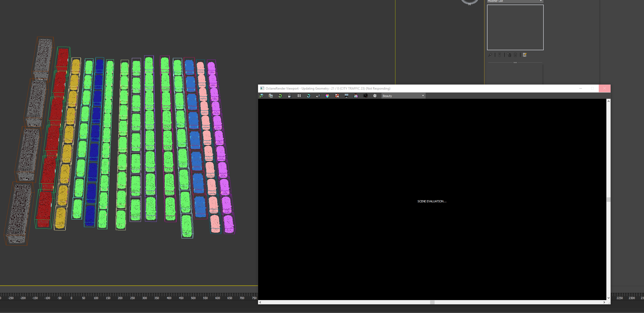Image resolution: width=644 pixels, height=313 pixels.
Task: Click the remove modifier trash icon
Action: [x=516, y=55]
